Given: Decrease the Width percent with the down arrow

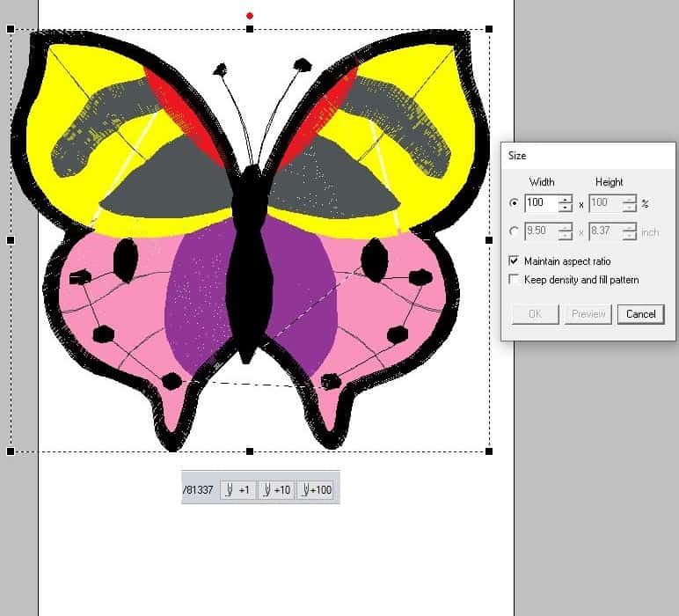Looking at the screenshot, I should coord(566,207).
